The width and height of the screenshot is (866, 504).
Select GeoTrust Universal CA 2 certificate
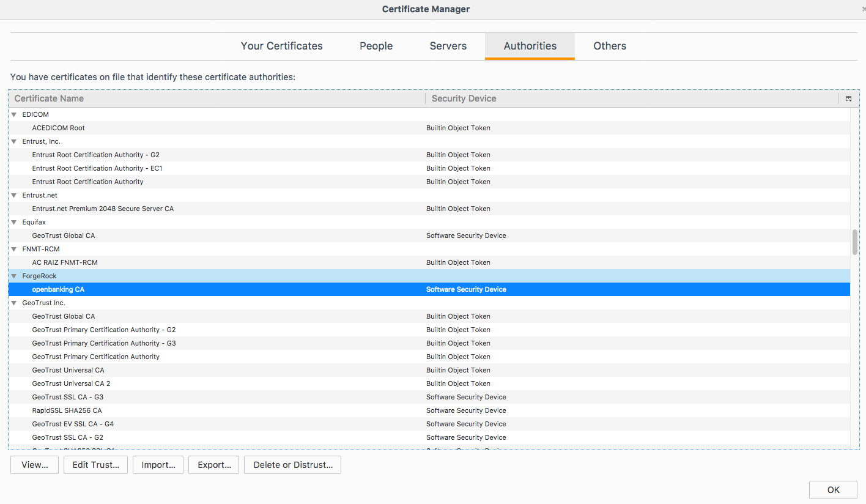(x=429, y=384)
